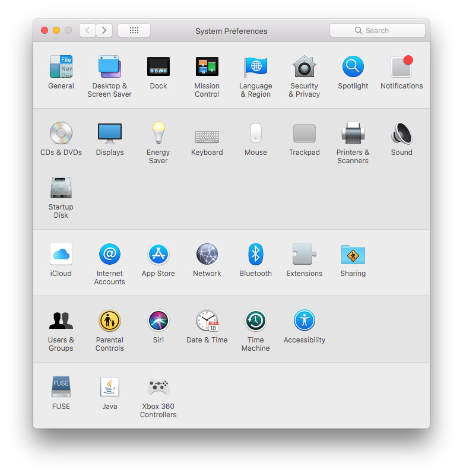Close the System Preferences window
The image size is (463, 476).
click(x=45, y=30)
